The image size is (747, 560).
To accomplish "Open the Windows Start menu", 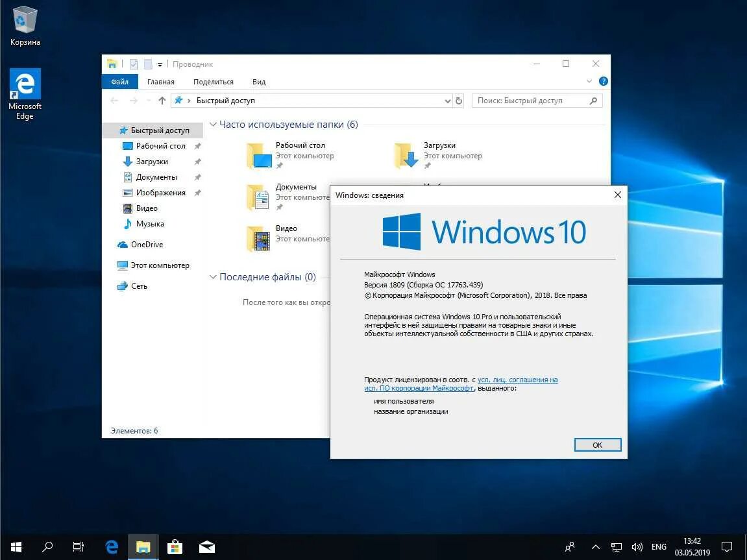I will click(x=16, y=546).
